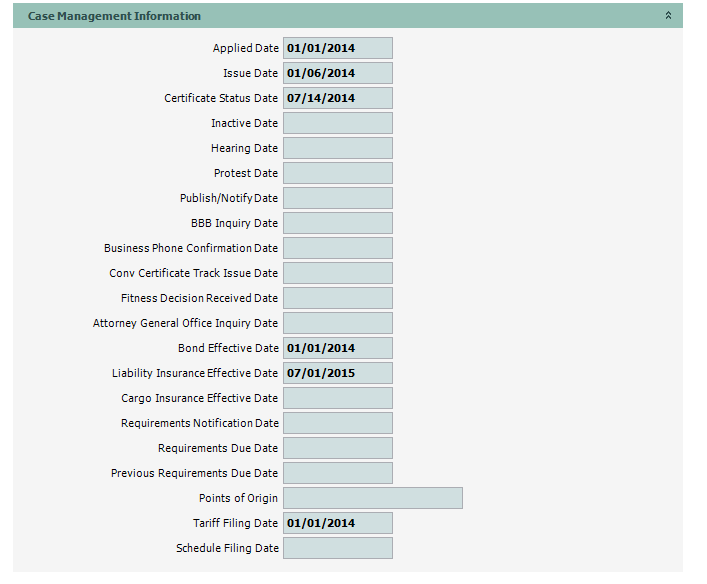The height and width of the screenshot is (584, 707).
Task: Collapse the Case Management Information panel
Action: 668,16
